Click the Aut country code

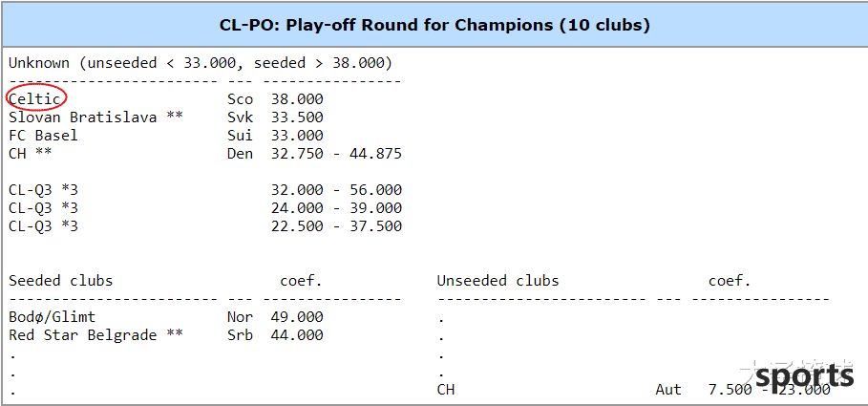(x=668, y=390)
